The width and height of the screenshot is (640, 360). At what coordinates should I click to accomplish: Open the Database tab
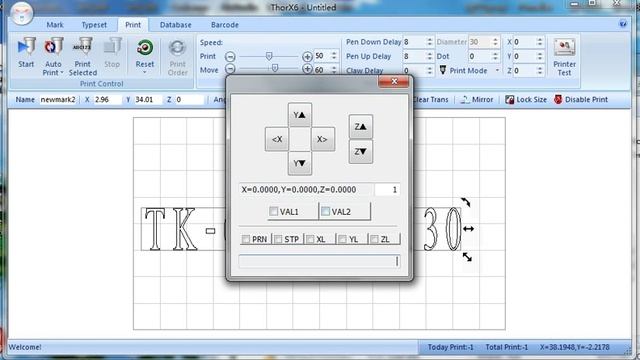(x=176, y=25)
